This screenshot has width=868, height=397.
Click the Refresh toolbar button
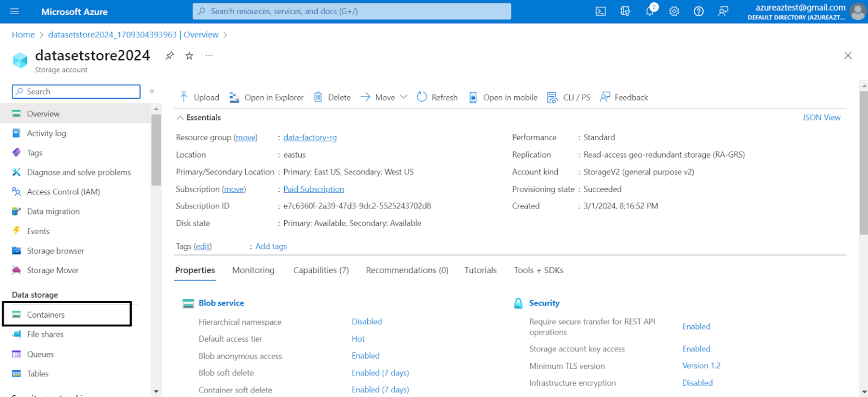(437, 97)
